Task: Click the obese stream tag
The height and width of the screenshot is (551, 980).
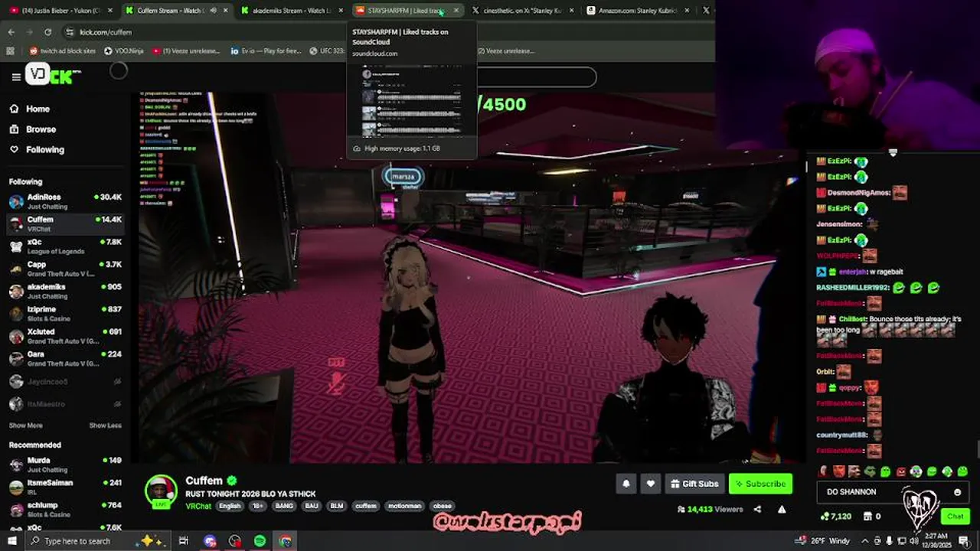Action: click(443, 506)
